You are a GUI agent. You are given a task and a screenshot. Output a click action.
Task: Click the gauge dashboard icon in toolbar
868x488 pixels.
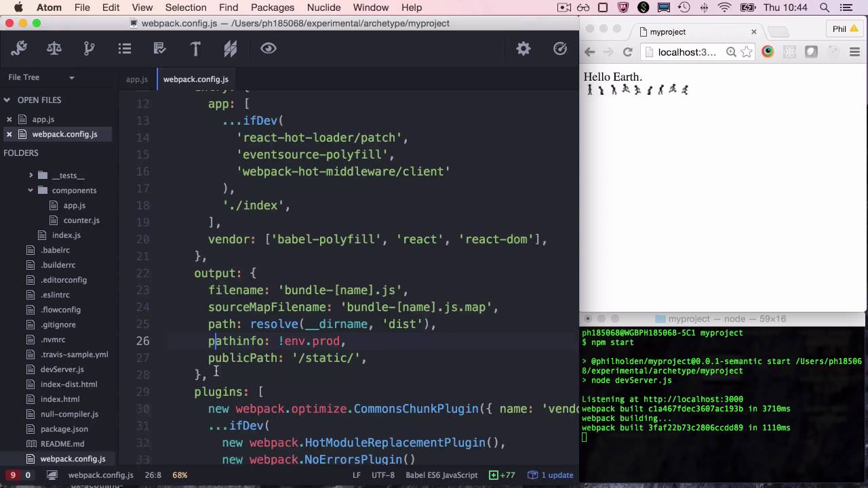coord(560,48)
